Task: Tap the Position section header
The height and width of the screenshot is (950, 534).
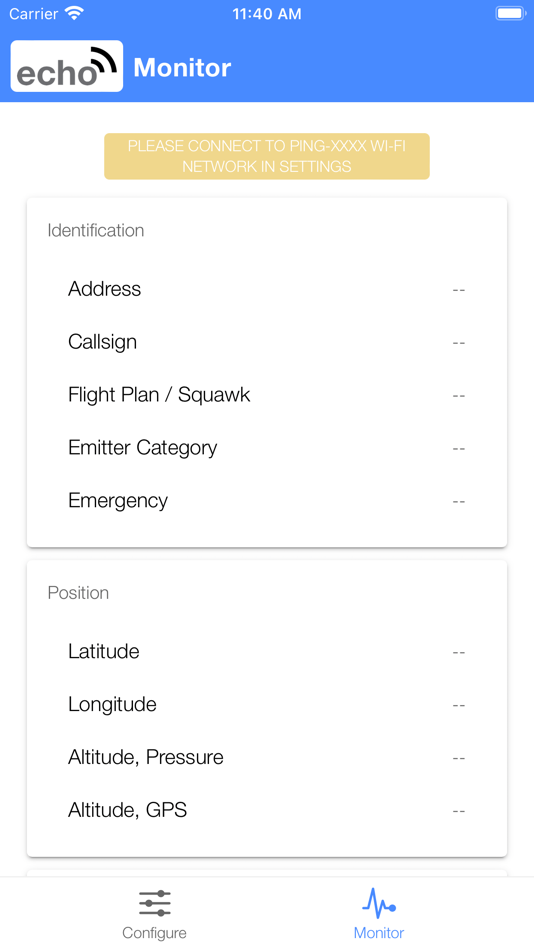Action: click(x=78, y=593)
